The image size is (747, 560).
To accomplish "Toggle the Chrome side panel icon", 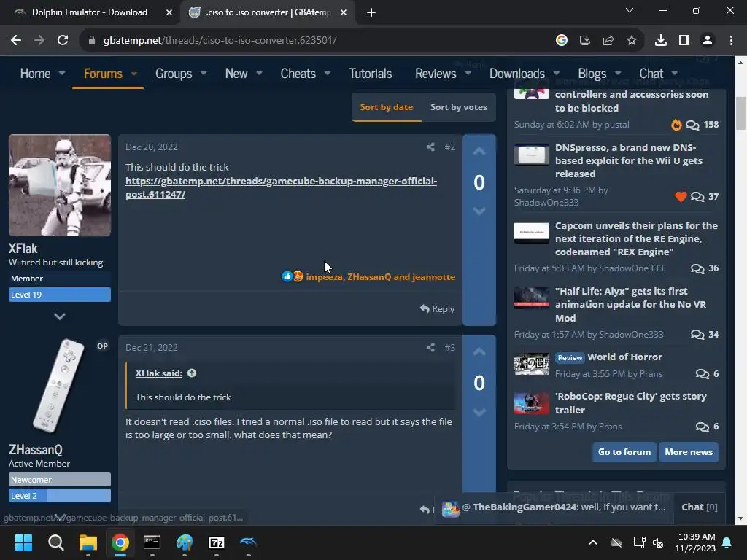I will point(684,41).
